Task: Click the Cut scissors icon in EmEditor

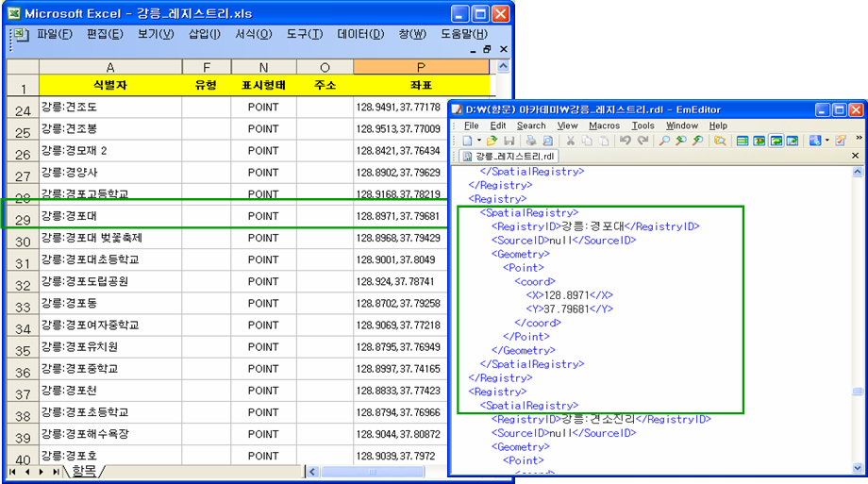Action: pyautogui.click(x=570, y=141)
